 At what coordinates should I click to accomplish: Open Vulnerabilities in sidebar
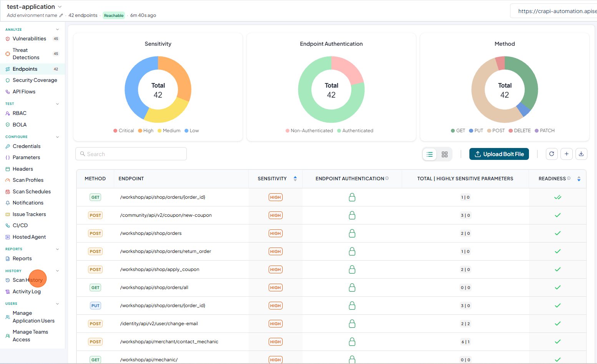(x=29, y=39)
